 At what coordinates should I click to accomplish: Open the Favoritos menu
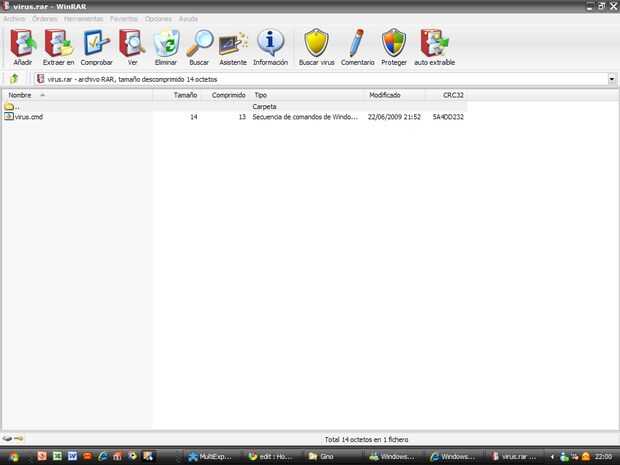(x=124, y=19)
